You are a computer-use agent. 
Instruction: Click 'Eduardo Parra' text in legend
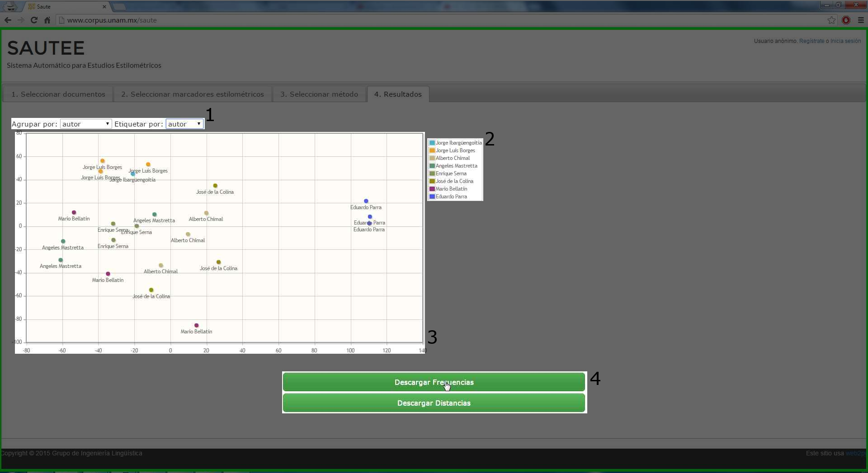coord(451,197)
